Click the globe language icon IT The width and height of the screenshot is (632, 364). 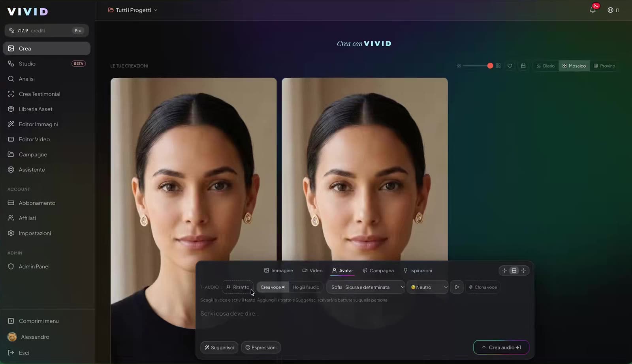(x=613, y=10)
